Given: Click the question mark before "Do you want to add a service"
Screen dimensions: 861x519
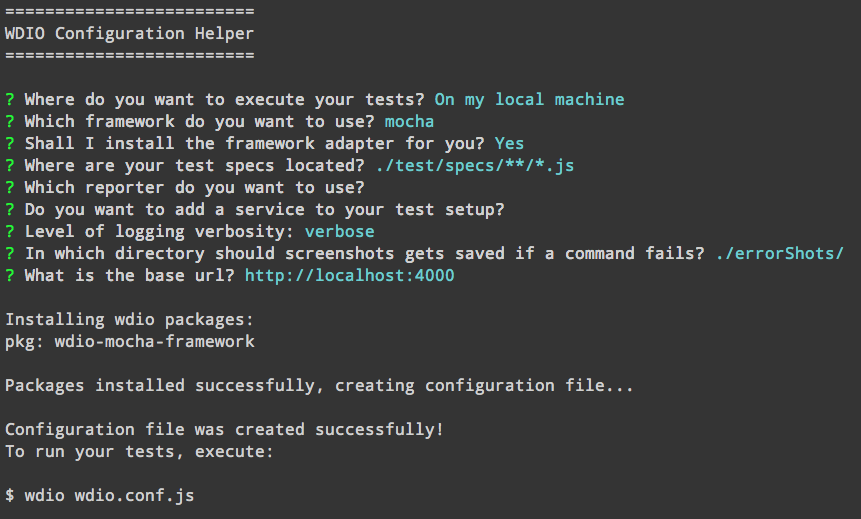Looking at the screenshot, I should point(10,209).
